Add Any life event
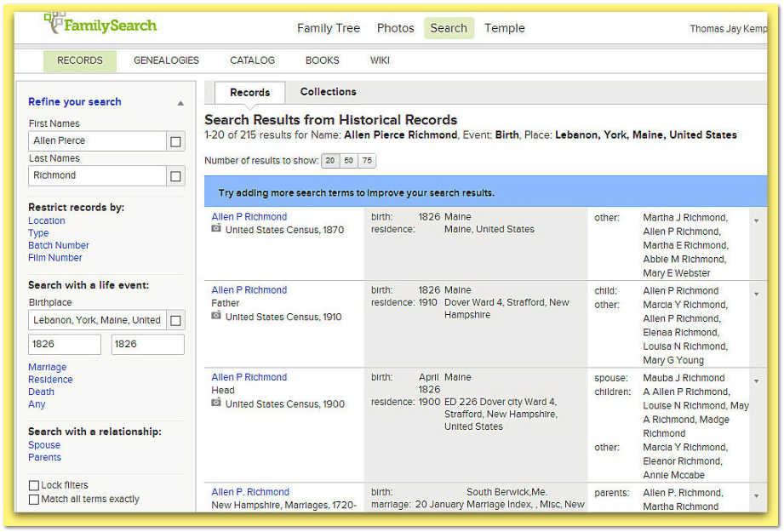784x532 pixels. (x=37, y=404)
